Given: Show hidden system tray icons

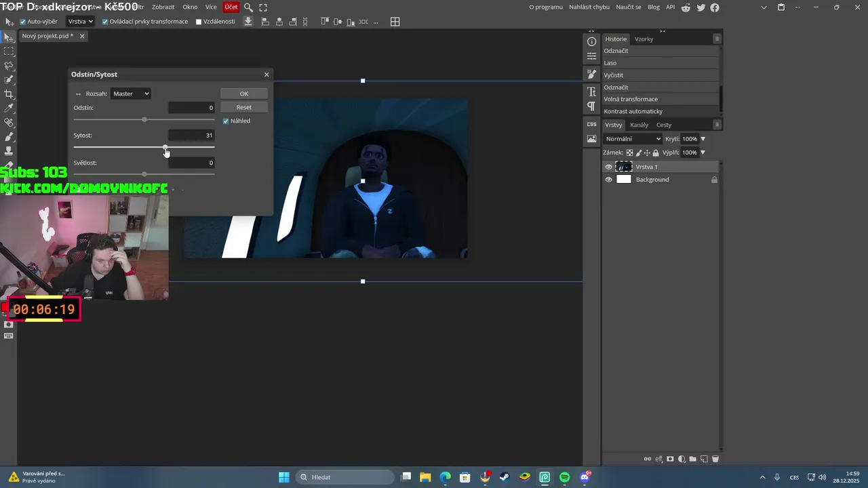Looking at the screenshot, I should pos(762,477).
